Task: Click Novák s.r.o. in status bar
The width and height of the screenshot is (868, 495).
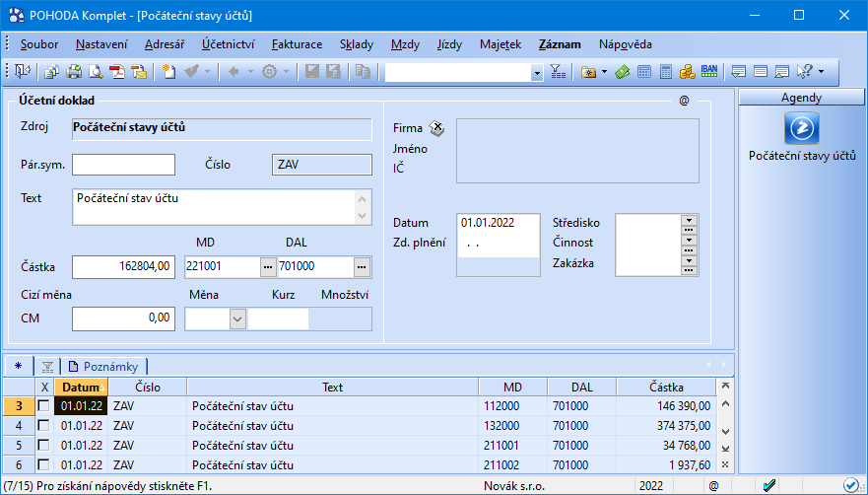Action: [514, 486]
